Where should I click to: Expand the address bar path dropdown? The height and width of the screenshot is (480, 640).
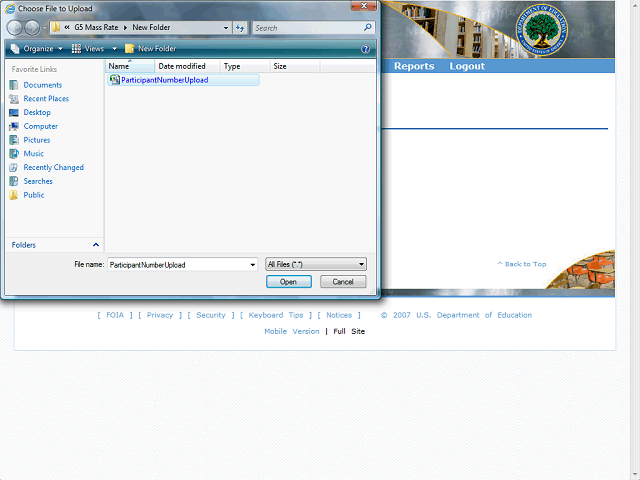226,28
